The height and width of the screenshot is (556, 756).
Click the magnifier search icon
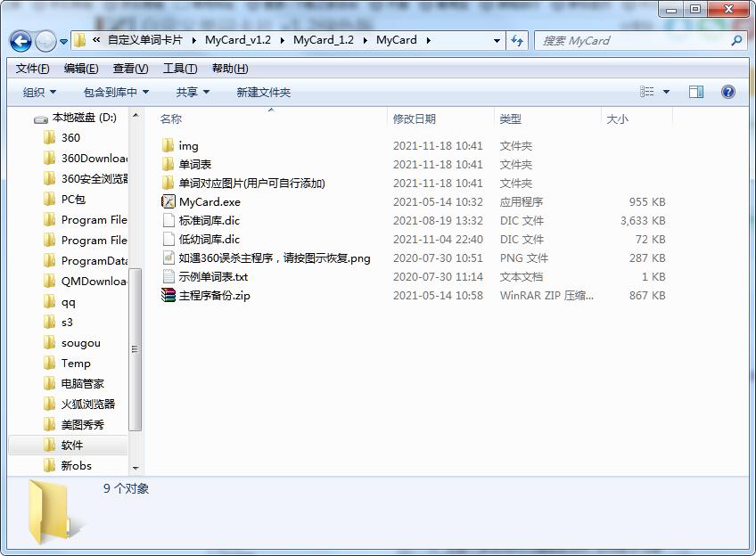click(x=736, y=40)
